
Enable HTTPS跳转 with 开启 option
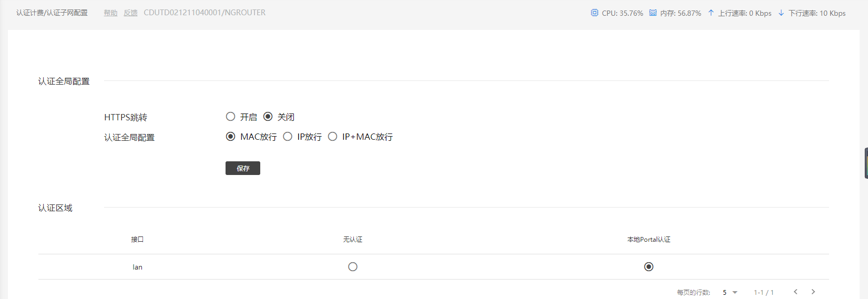point(230,117)
